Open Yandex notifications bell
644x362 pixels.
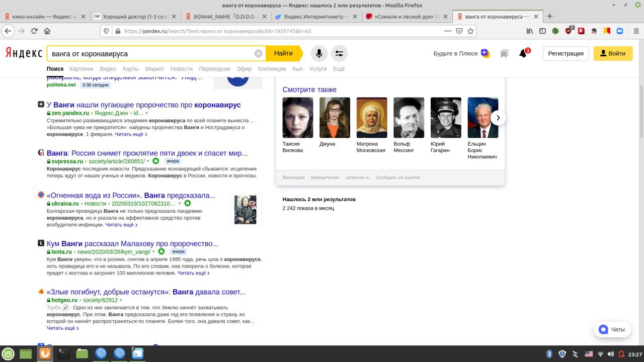[x=524, y=53]
